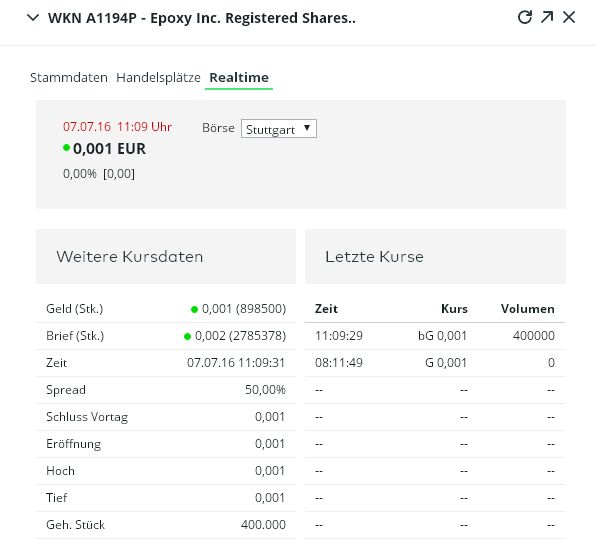Screen dimensions: 596x548
Task: Click the Schluss Vortag value 0,001
Action: coord(270,417)
